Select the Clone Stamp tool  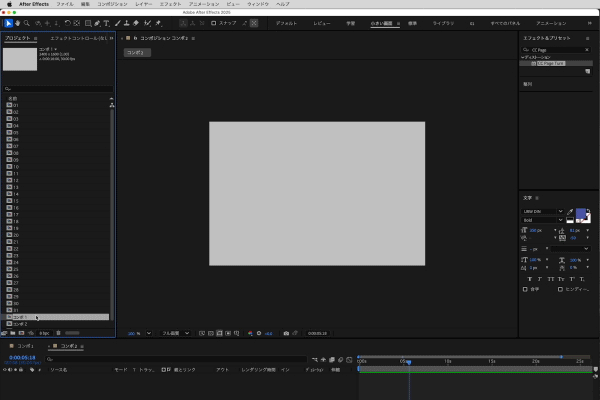[127, 23]
